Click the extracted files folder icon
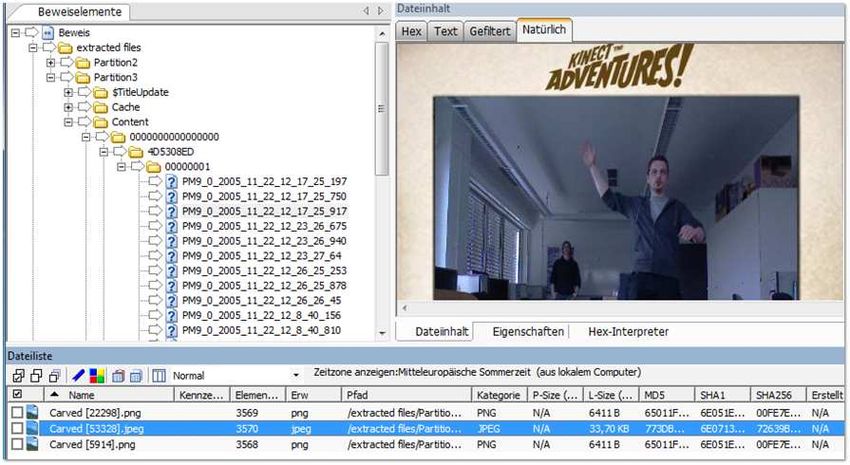Viewport: 850px width, 465px height. coord(66,48)
